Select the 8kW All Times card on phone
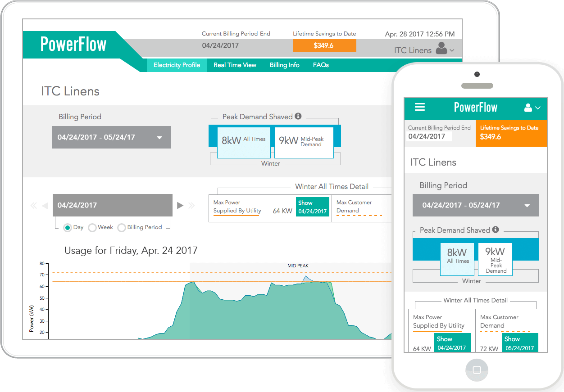This screenshot has width=564, height=392. point(457,259)
